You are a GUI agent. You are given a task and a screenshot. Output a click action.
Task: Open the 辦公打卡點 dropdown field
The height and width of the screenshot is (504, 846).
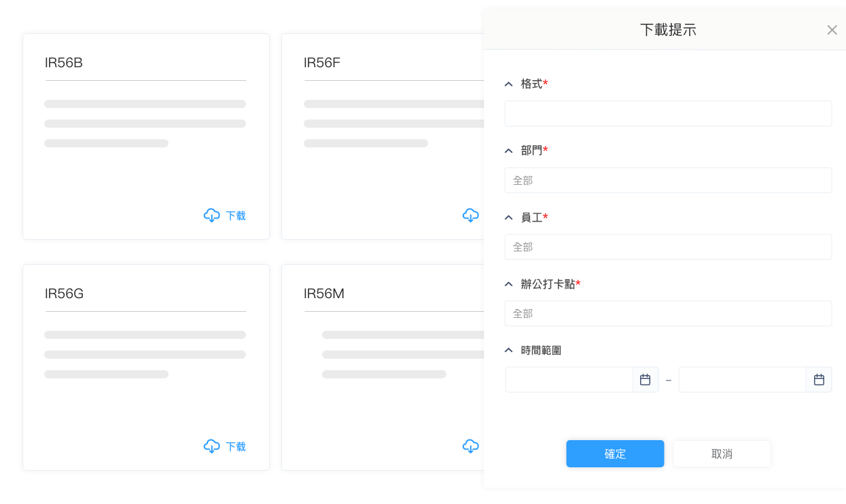tap(667, 313)
